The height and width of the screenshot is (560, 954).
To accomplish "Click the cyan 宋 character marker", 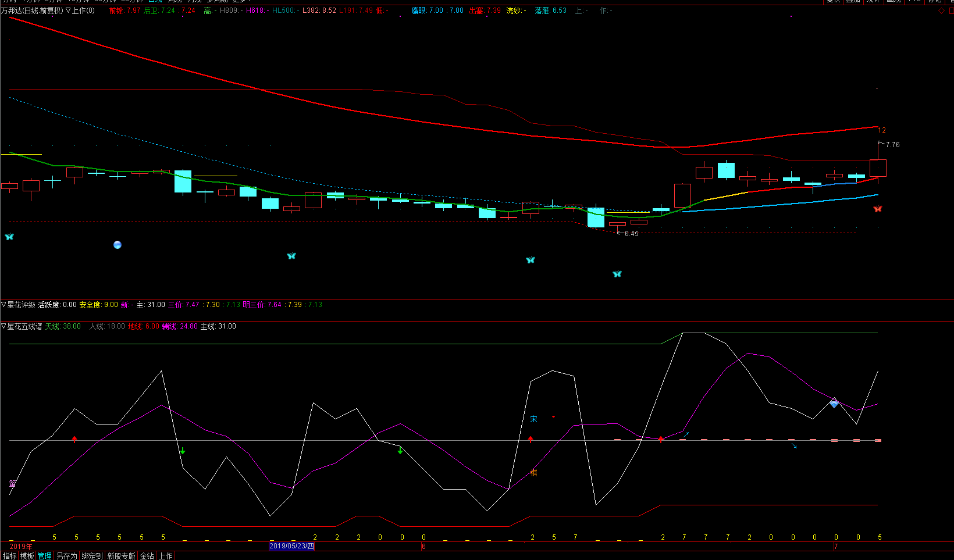I will (534, 419).
